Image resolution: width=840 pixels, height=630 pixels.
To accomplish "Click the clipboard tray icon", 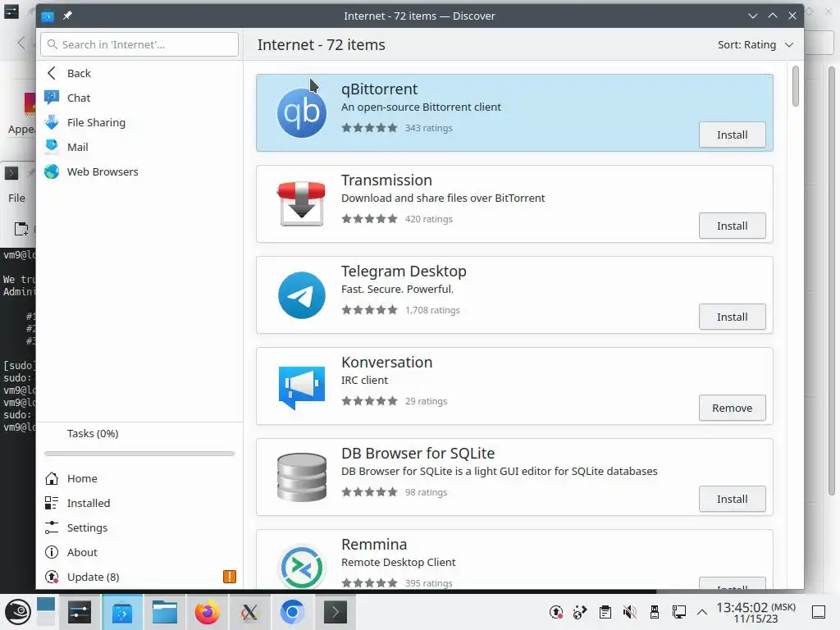I will point(605,612).
